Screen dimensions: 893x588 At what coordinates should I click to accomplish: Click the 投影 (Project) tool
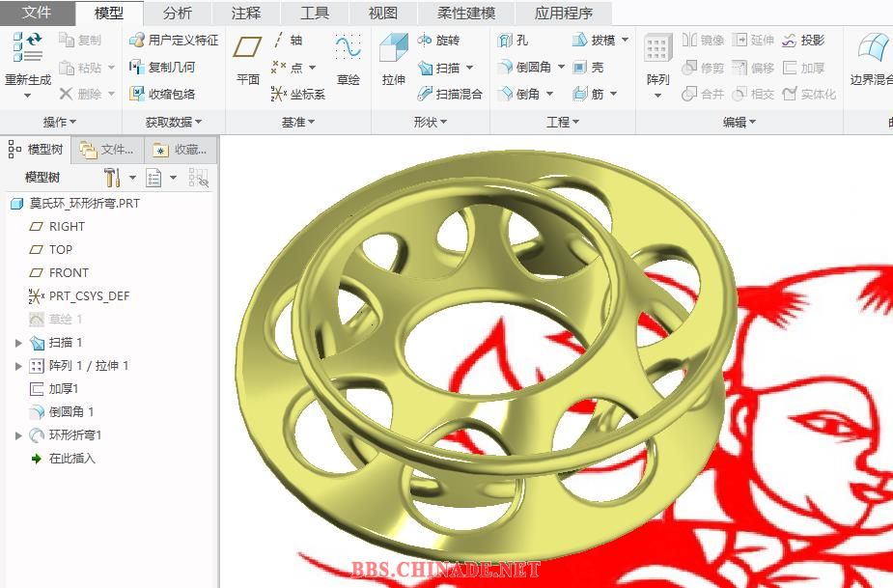coord(803,41)
